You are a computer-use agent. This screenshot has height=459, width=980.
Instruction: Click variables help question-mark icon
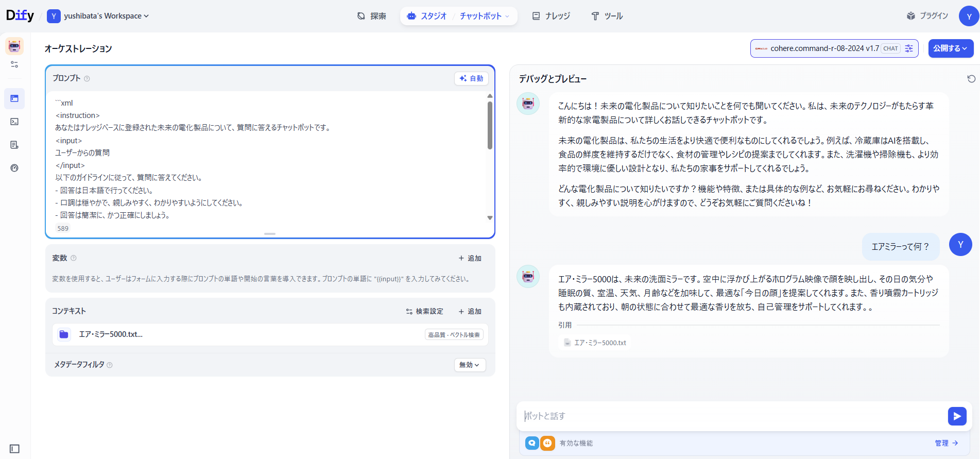74,258
